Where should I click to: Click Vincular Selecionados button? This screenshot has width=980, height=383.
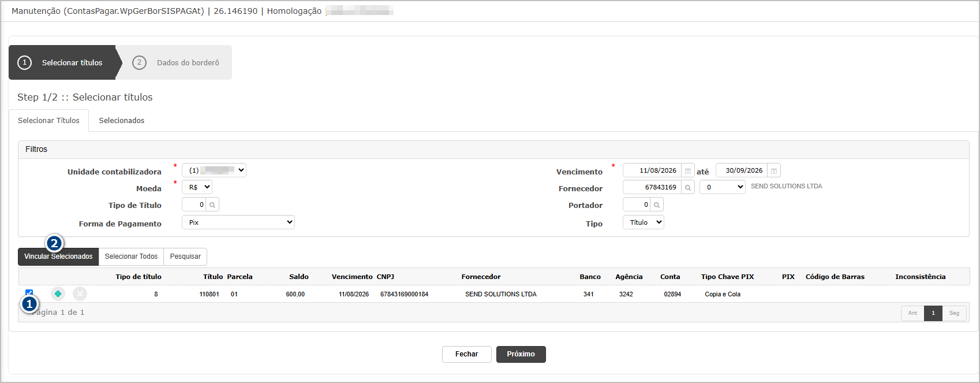(x=58, y=256)
